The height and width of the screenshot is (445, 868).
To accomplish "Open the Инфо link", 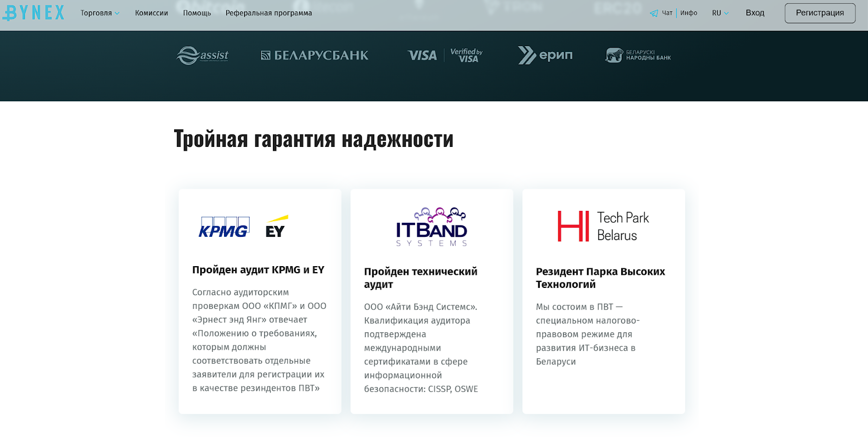I will point(689,13).
